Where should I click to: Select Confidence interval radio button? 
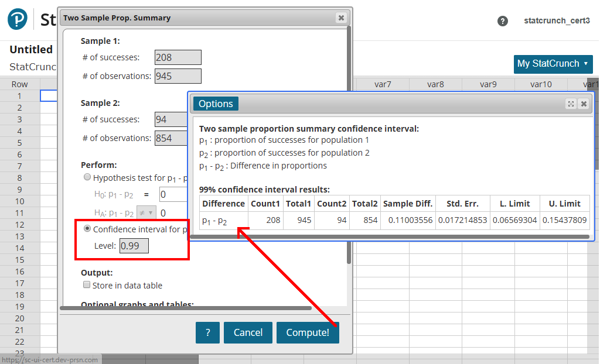pyautogui.click(x=87, y=229)
